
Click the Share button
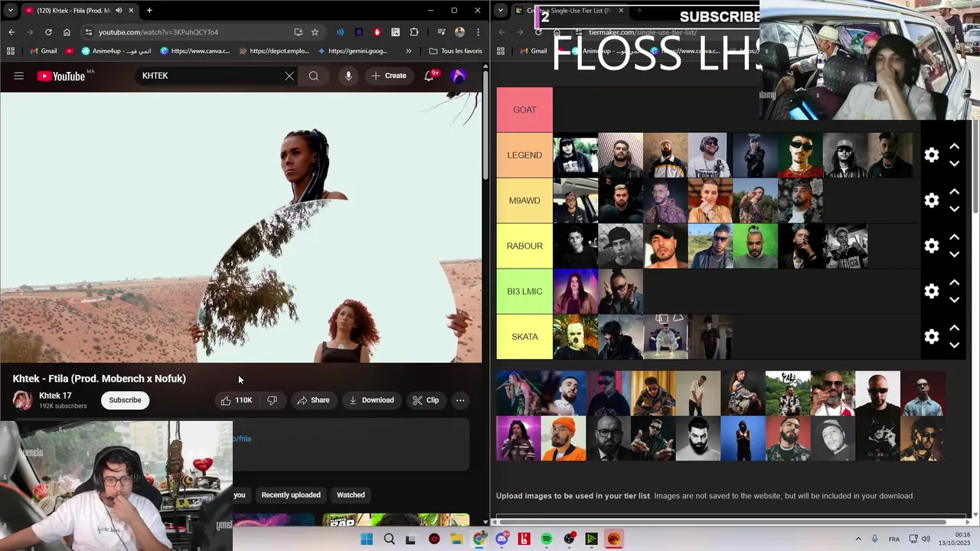[x=313, y=400]
